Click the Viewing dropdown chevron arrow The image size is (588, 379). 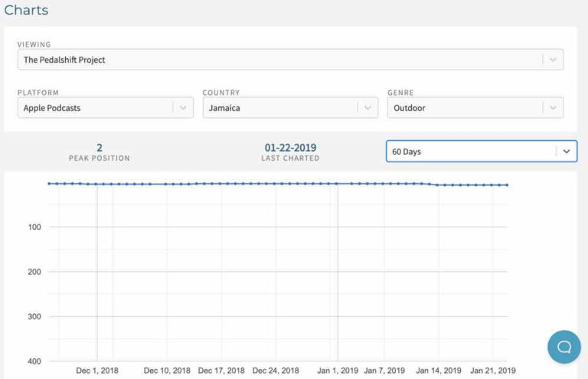pos(553,60)
